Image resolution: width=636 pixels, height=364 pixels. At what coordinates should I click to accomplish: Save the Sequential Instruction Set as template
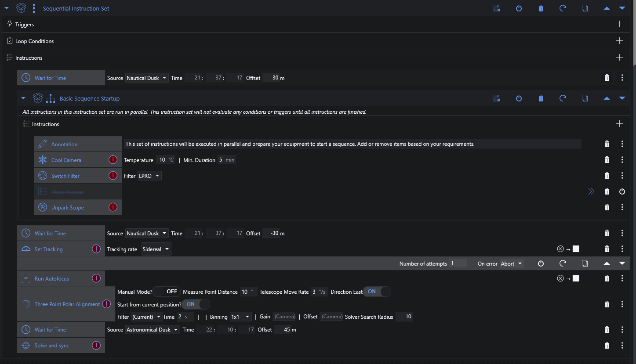pyautogui.click(x=497, y=8)
